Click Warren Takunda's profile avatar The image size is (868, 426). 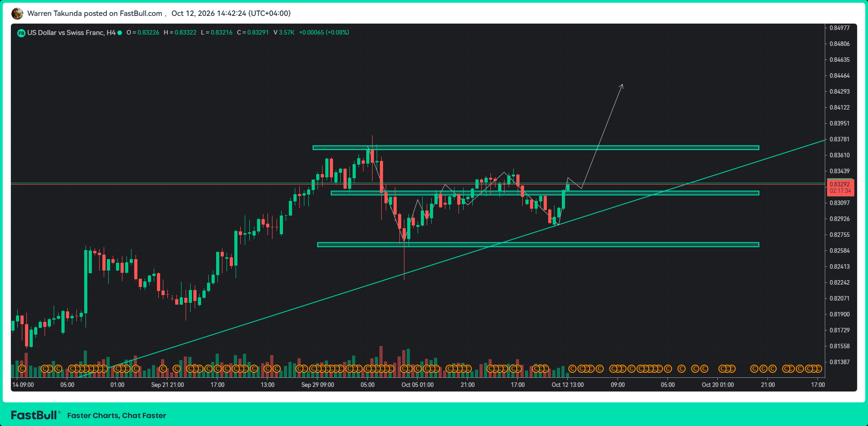coord(17,14)
